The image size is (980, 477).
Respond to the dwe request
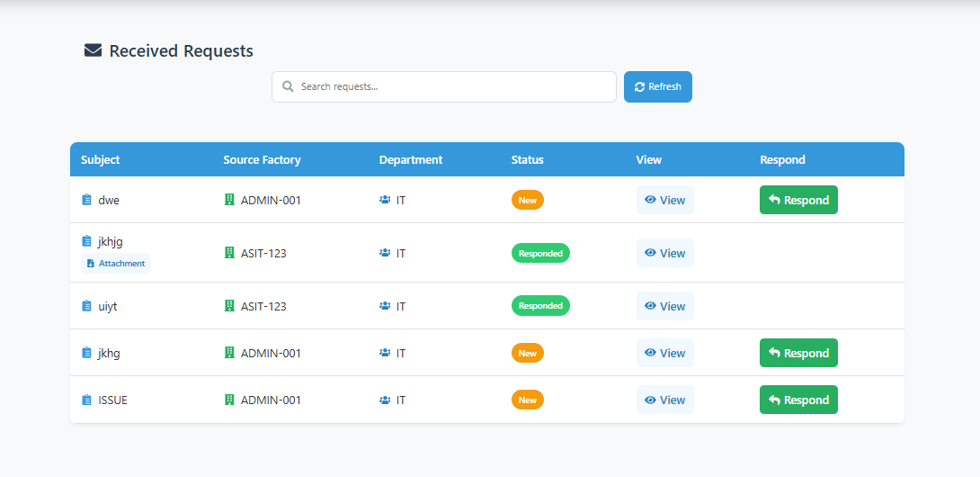798,200
